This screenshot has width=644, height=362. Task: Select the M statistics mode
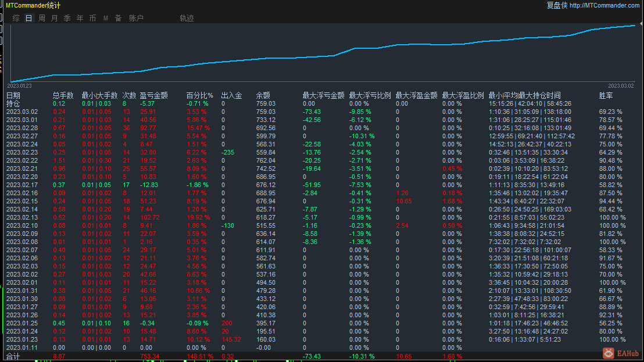point(105,17)
